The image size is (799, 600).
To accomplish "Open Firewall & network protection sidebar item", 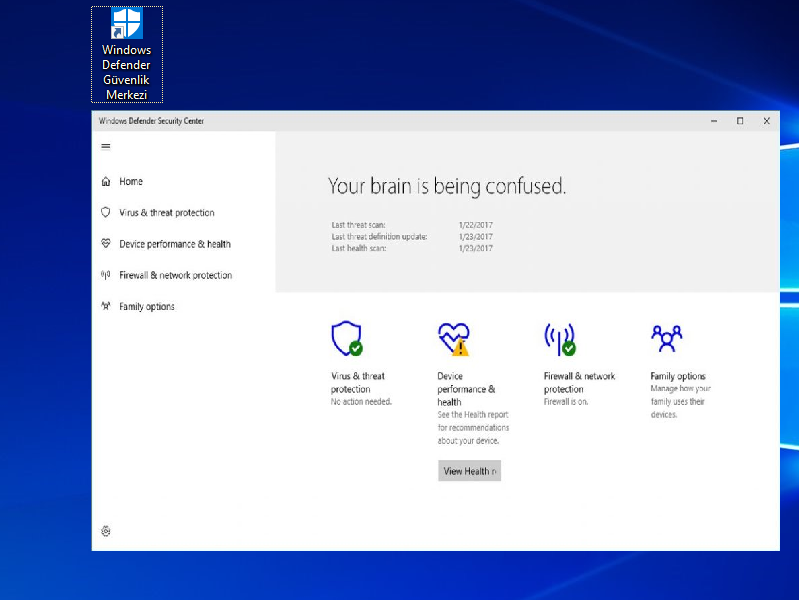I will [175, 275].
